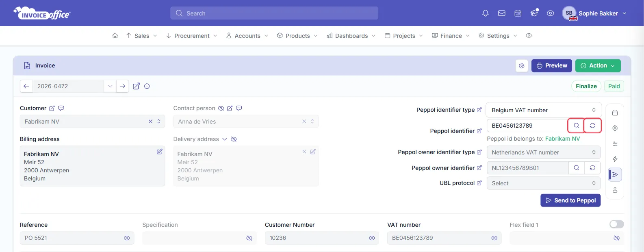Image resolution: width=644 pixels, height=252 pixels.
Task: Go to next invoice with right arrow
Action: [122, 86]
